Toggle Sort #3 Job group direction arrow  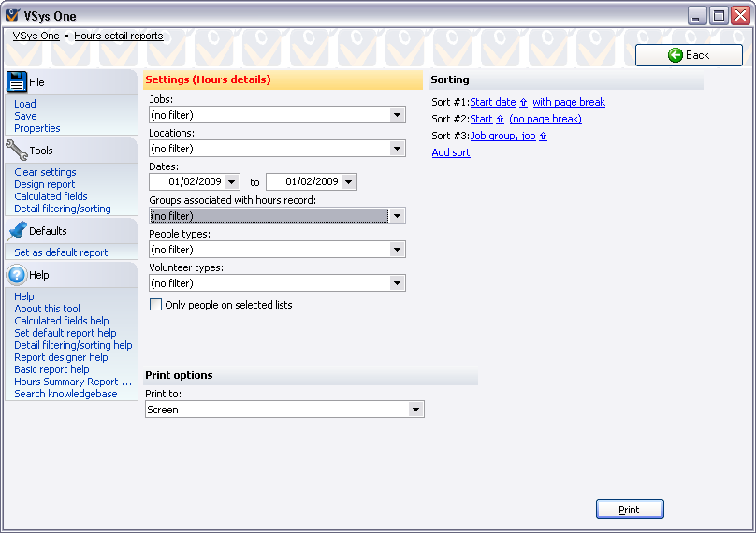[544, 137]
